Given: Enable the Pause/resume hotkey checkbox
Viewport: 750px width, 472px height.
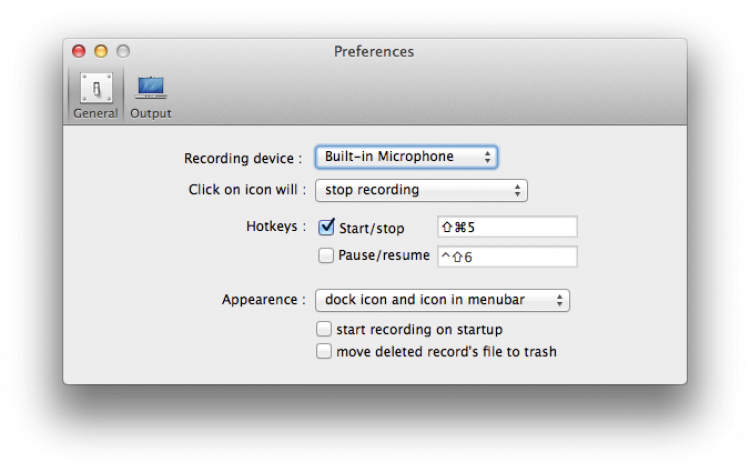Looking at the screenshot, I should tap(326, 255).
